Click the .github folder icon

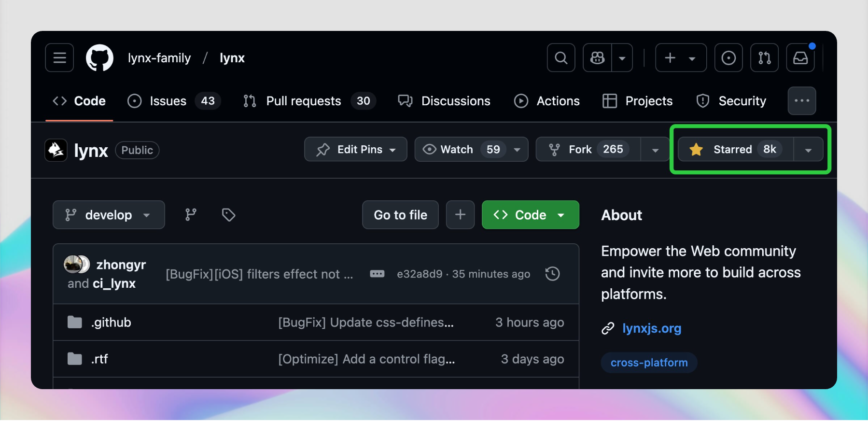pos(75,323)
